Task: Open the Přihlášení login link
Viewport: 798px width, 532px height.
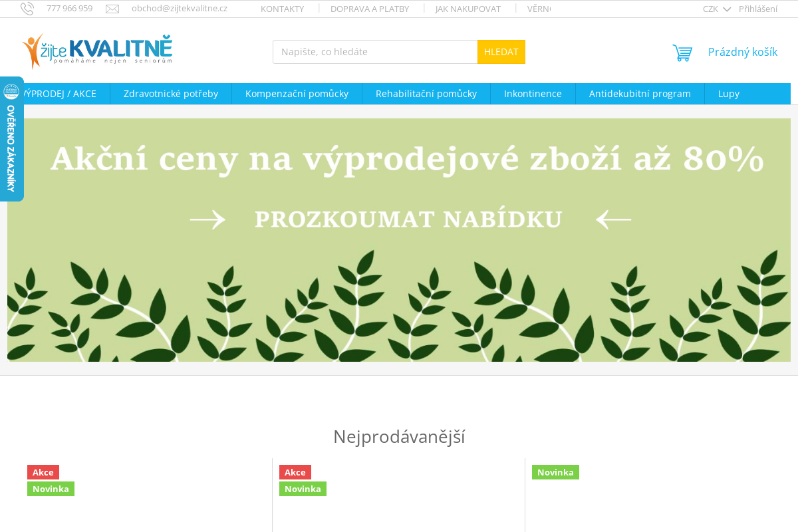Action: click(758, 9)
